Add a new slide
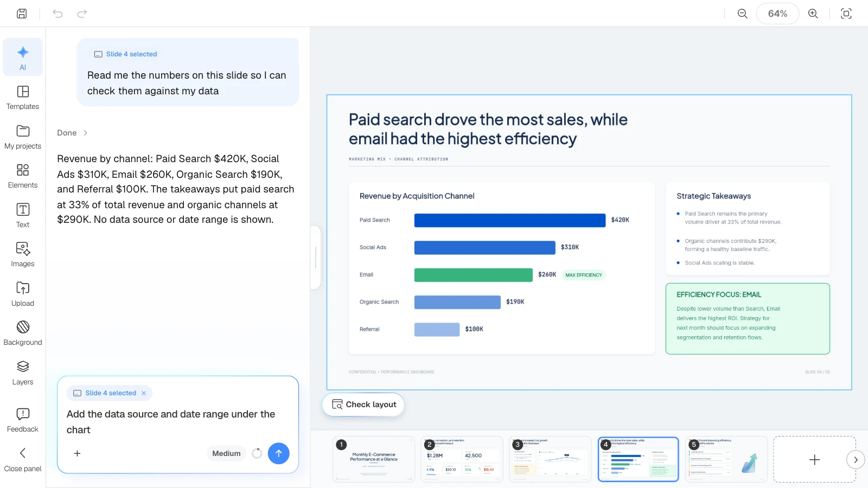 (x=814, y=459)
